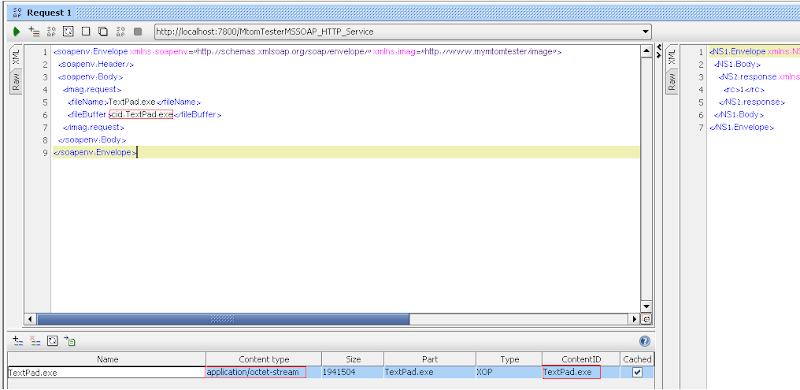Viewport: 800px width, 390px height.
Task: Click the closing soapenv:Body tag on line 8
Action: 92,140
